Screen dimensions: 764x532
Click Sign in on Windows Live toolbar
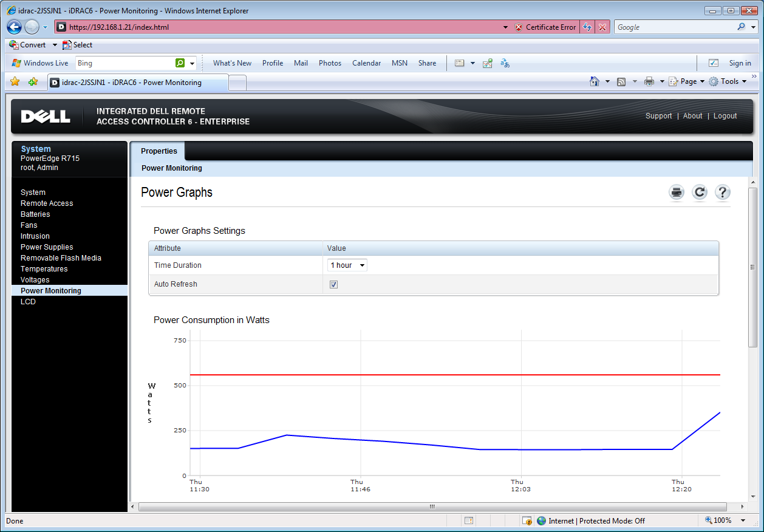[x=740, y=63]
